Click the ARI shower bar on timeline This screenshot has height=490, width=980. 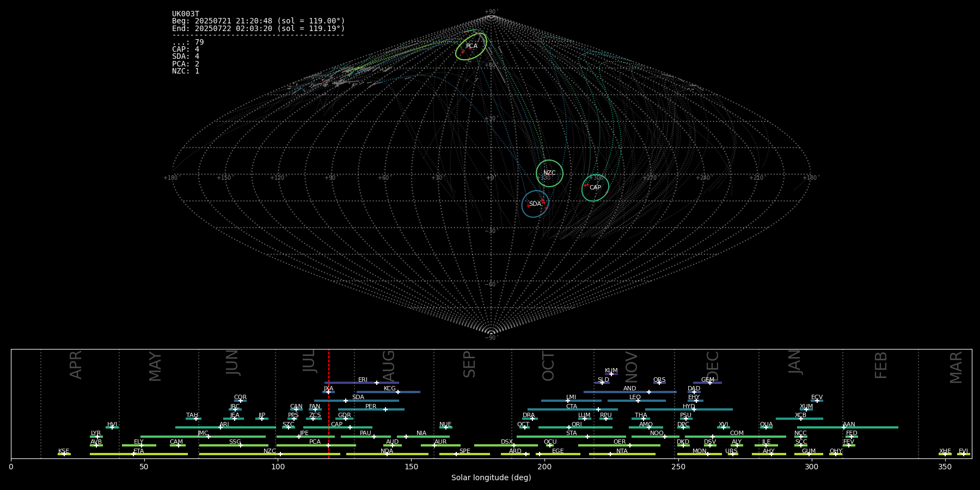(225, 427)
